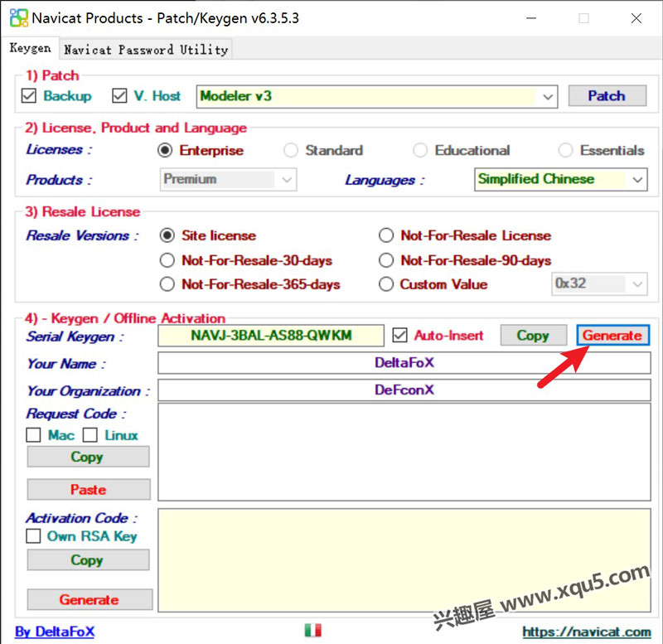Toggle the Auto-Insert checkbox
The image size is (663, 644).
[399, 336]
